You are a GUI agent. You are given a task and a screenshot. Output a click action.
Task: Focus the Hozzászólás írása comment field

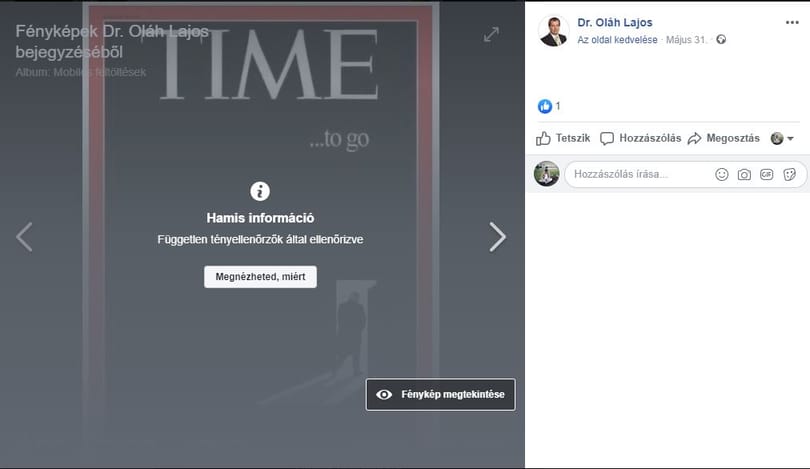[x=686, y=175]
